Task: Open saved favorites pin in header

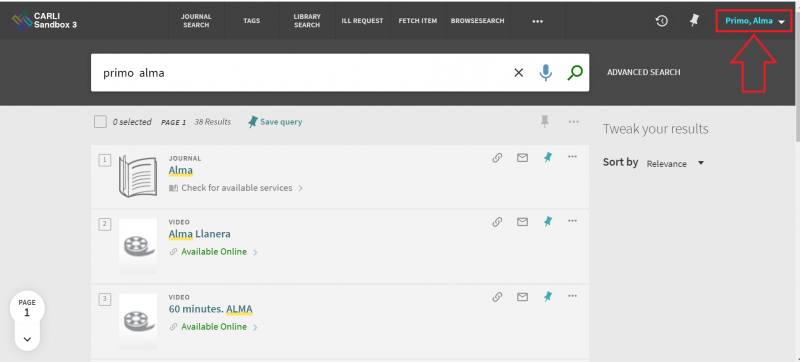Action: tap(693, 20)
